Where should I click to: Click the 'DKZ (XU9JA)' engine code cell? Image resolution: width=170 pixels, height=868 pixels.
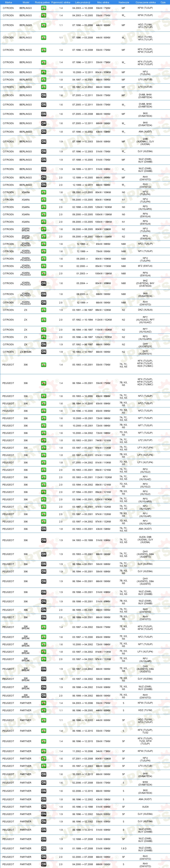[x=145, y=310]
